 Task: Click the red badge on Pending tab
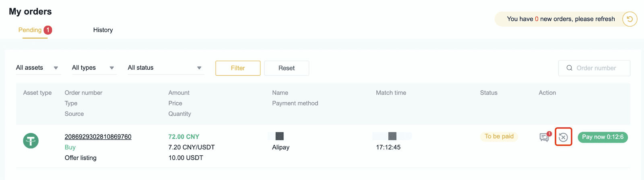(48, 30)
